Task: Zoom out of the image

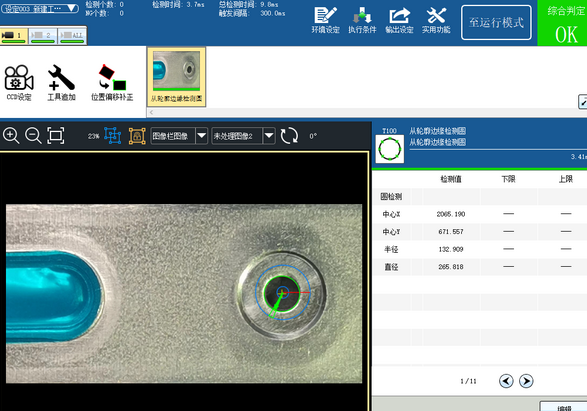Action: (x=33, y=136)
